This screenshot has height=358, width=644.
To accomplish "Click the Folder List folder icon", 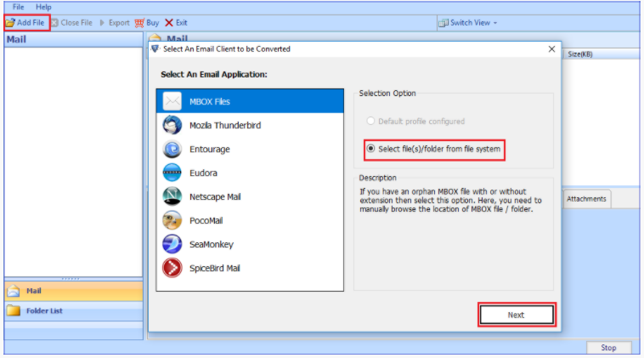I will coord(13,310).
